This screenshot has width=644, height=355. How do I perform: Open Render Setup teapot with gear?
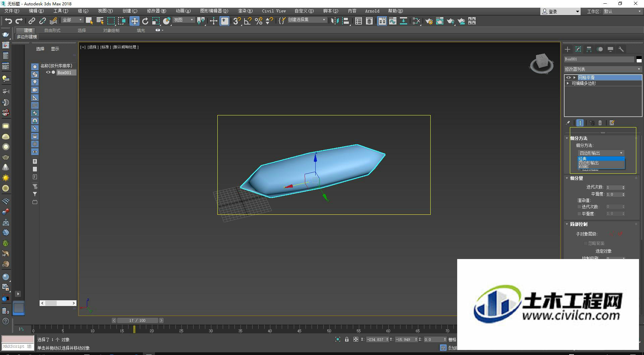(429, 21)
